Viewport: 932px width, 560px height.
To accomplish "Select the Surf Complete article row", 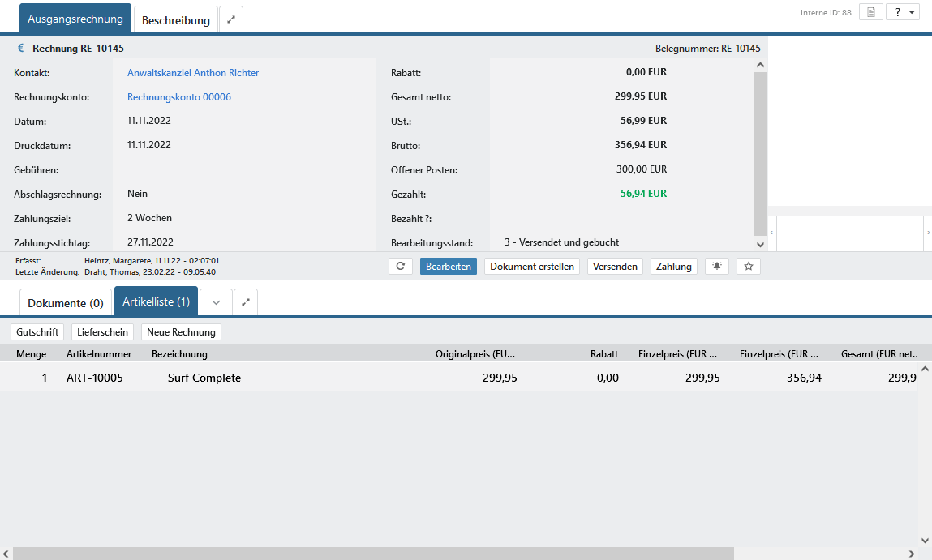I will [204, 378].
